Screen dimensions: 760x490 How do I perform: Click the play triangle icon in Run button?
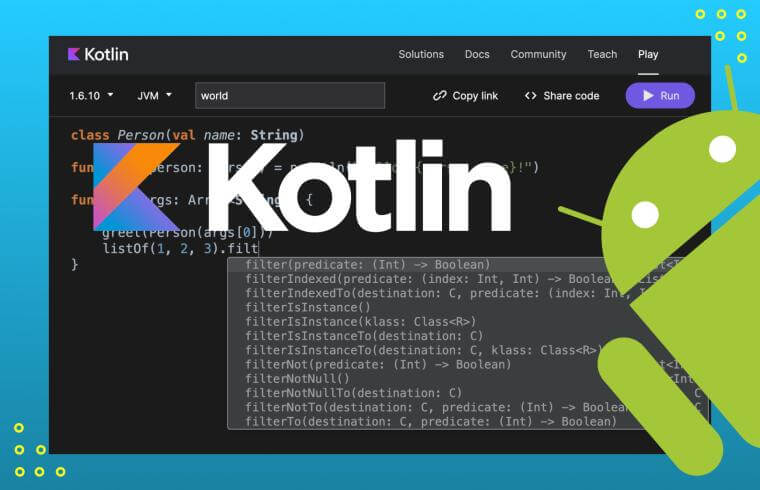648,96
